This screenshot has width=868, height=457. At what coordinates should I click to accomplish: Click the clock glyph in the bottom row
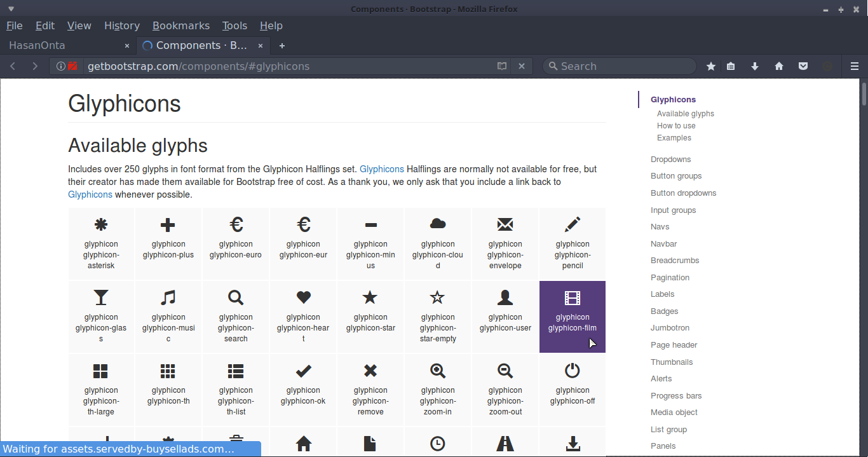click(438, 442)
